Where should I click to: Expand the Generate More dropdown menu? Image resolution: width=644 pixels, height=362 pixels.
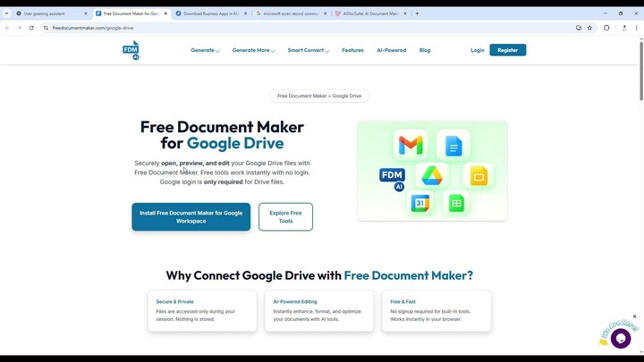pos(253,50)
